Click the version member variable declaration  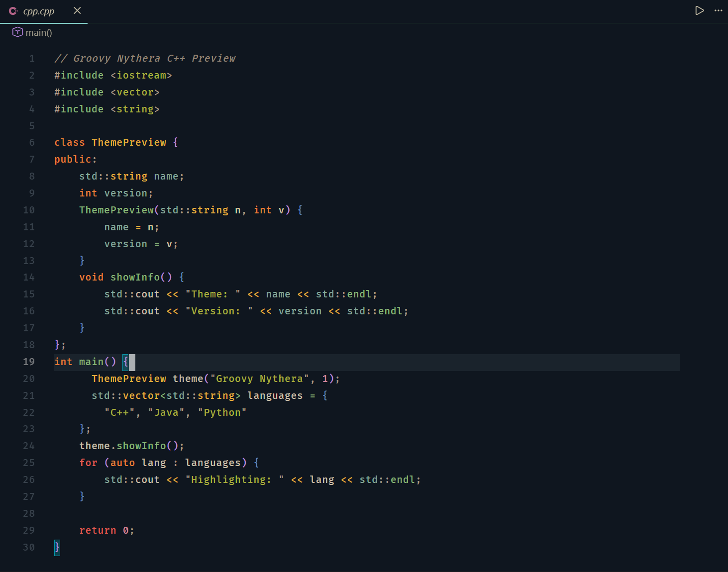tap(128, 193)
